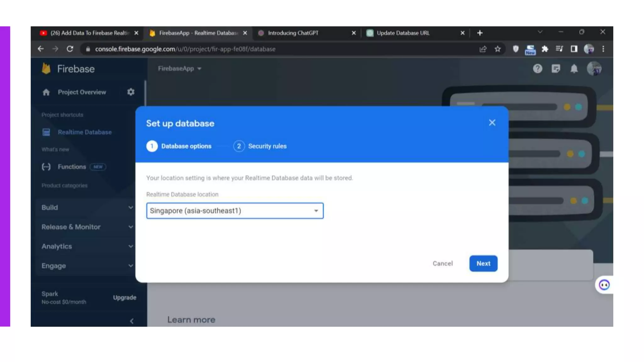Collapse the sidebar with the arrow
This screenshot has width=644, height=362.
click(132, 321)
